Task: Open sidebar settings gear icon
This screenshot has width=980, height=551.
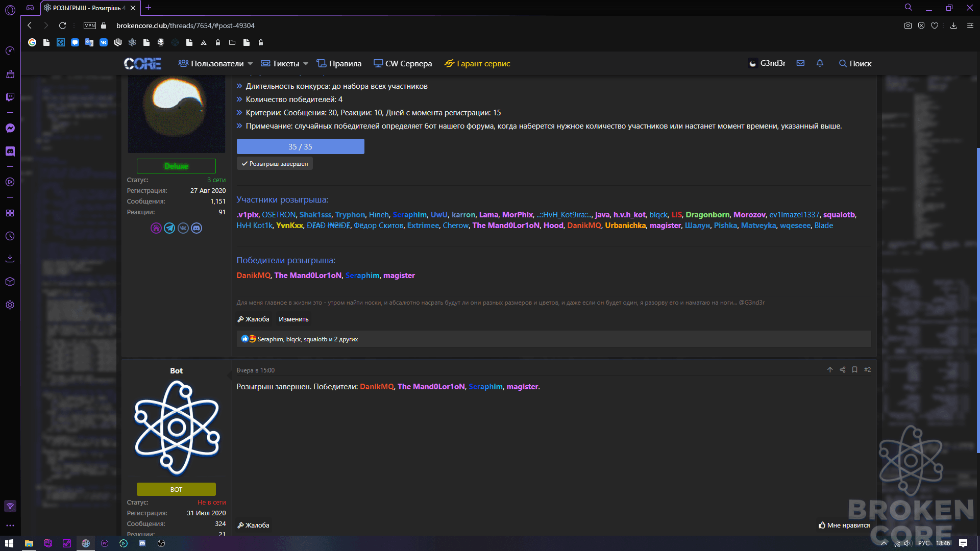Action: 10,305
